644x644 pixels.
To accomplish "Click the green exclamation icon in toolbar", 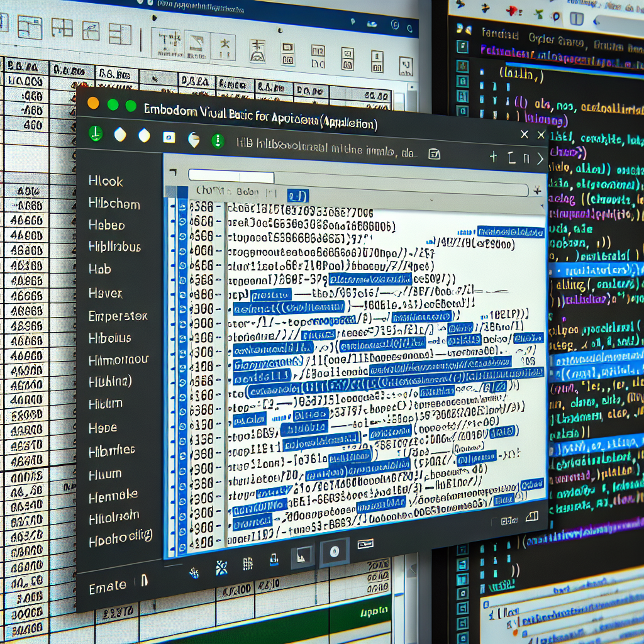I will coord(217,140).
